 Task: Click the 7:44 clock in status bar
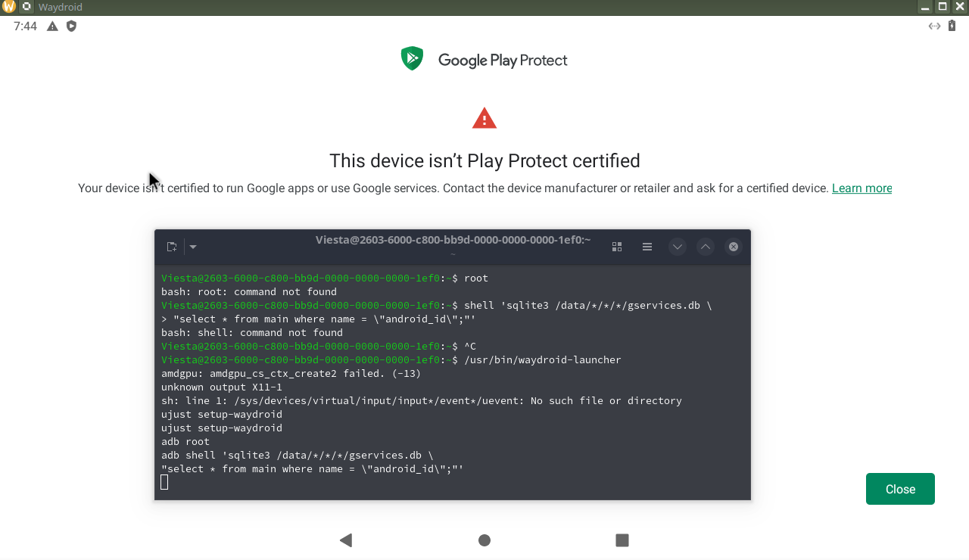25,26
